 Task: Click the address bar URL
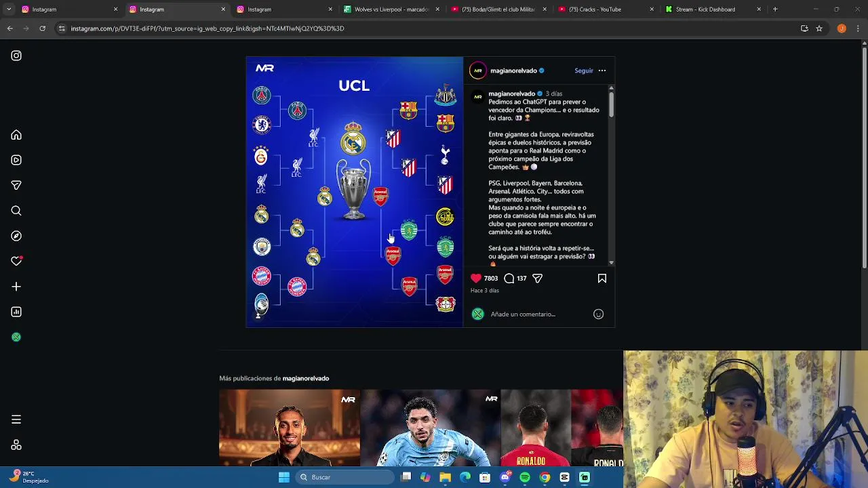(207, 28)
